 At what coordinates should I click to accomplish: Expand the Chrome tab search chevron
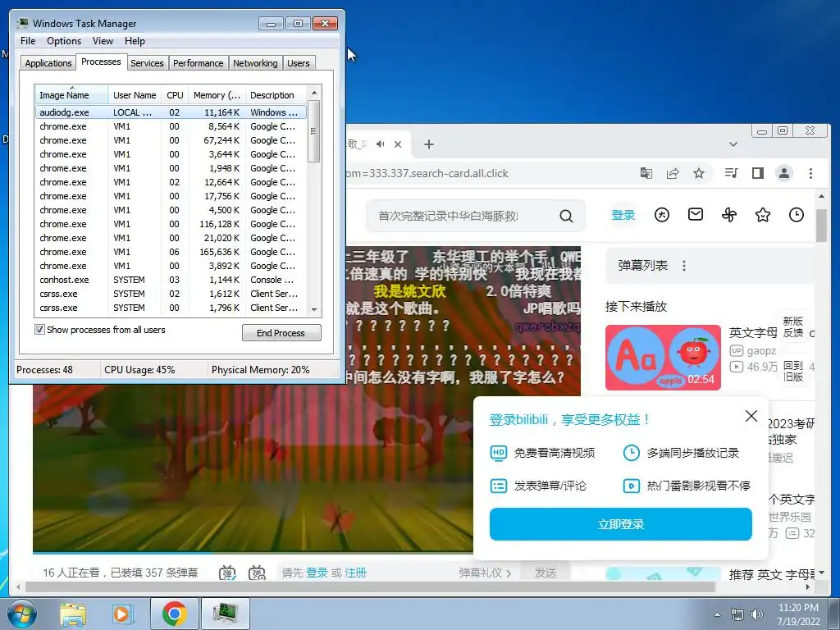[x=733, y=144]
